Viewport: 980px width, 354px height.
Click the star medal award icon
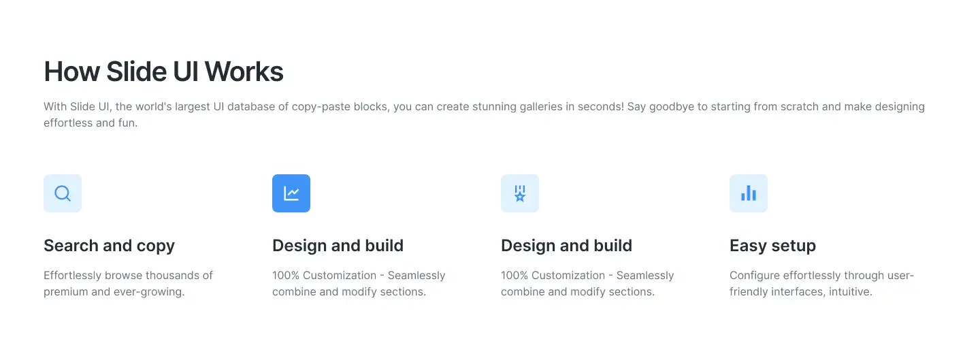pyautogui.click(x=520, y=193)
